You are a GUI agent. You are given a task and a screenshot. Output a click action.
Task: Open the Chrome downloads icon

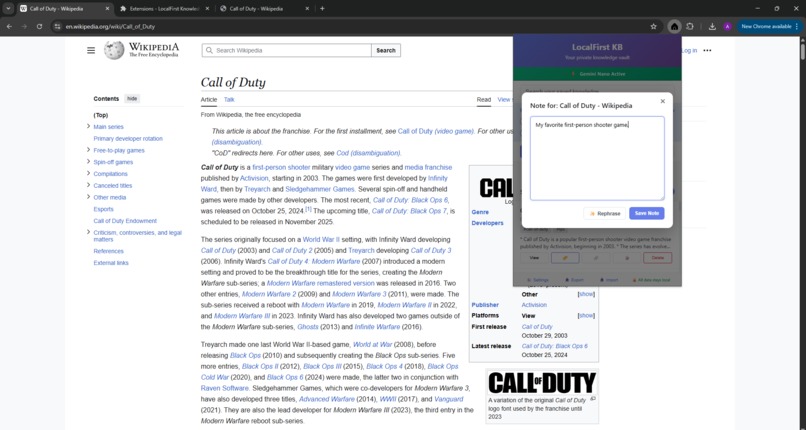pos(712,27)
